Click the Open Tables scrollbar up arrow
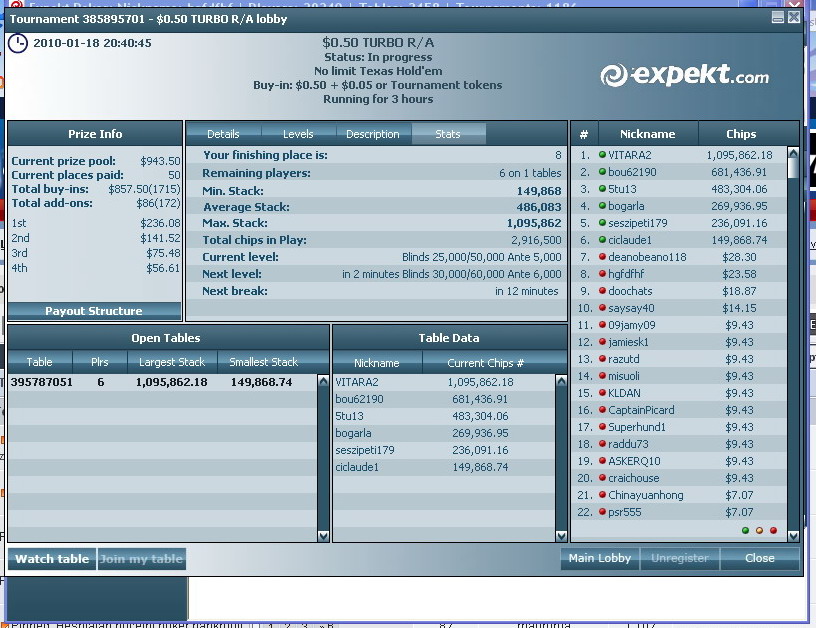This screenshot has height=628, width=816. coord(323,381)
